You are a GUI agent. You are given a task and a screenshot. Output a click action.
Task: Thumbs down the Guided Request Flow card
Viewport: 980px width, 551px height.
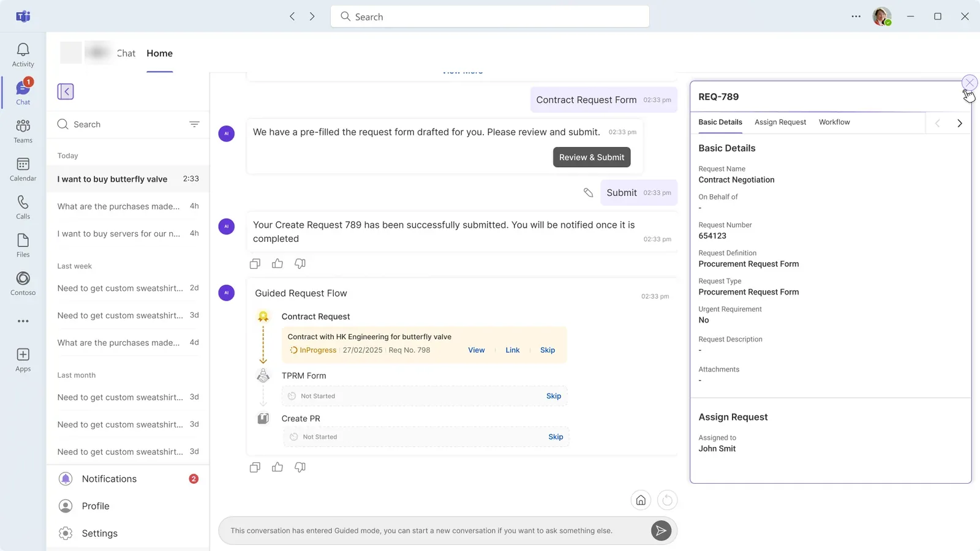300,467
